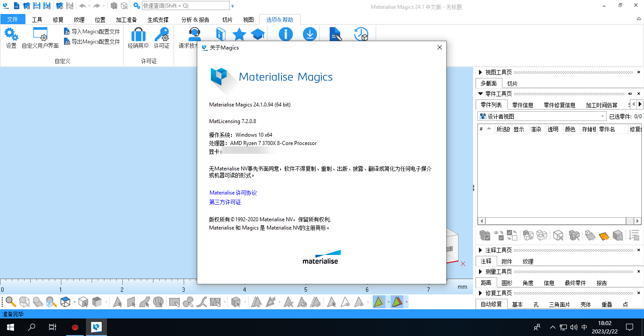This screenshot has width=644, height=336.
Task: Switch to the 视图 ribbon tab
Action: coord(248,20)
